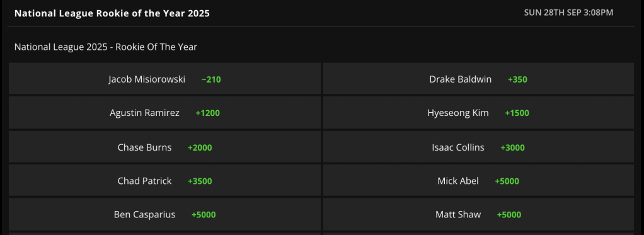This screenshot has width=644, height=235.
Task: Click the +3500 odds number
Action: click(200, 181)
